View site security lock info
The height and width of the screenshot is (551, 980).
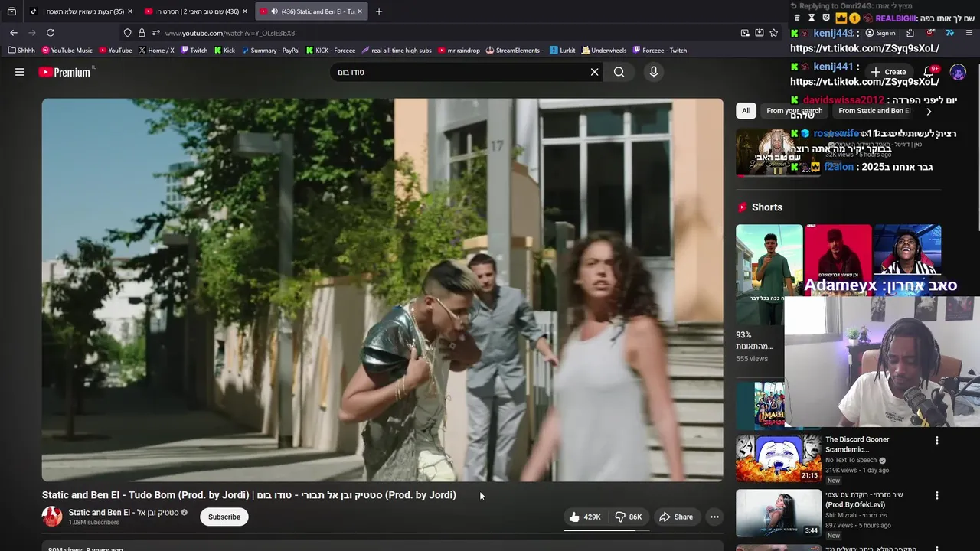click(x=142, y=33)
